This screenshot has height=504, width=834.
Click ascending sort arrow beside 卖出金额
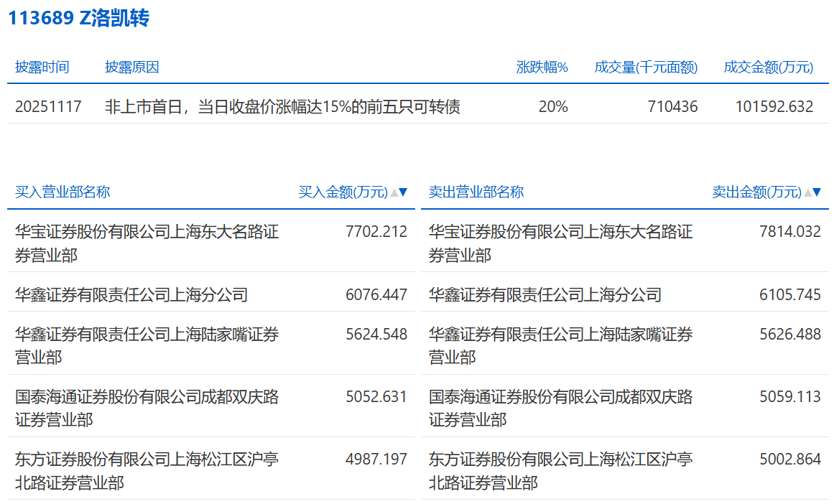click(807, 192)
